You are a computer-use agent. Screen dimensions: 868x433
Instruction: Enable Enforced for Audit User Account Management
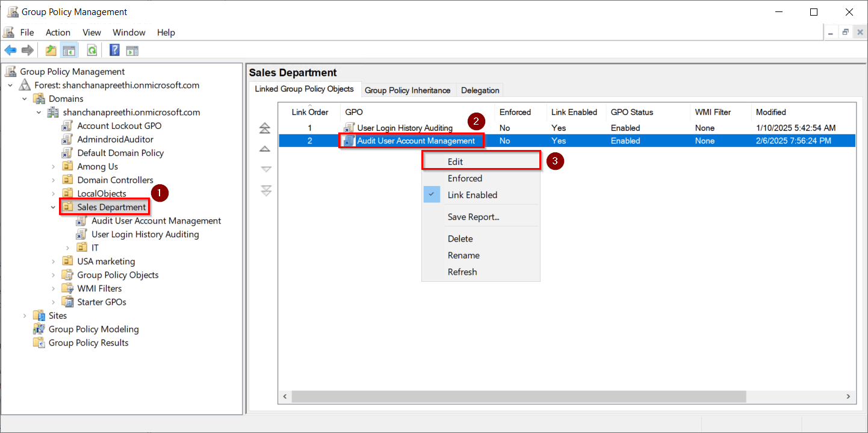click(465, 178)
